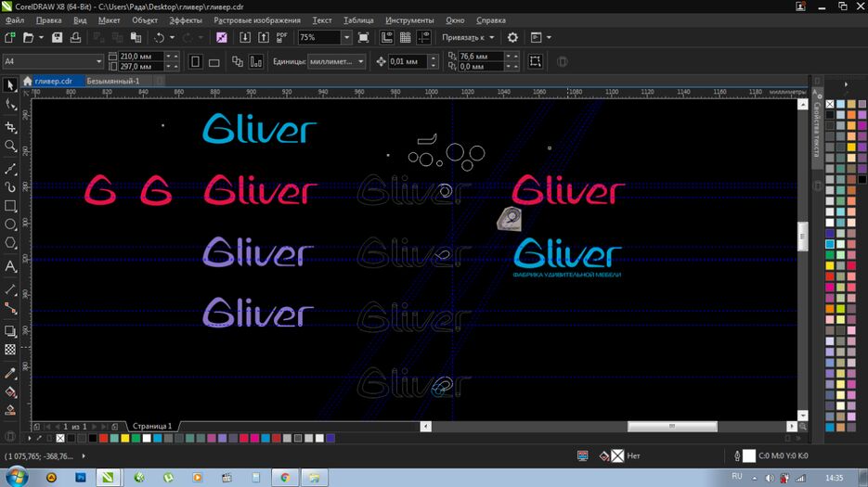
Task: Open the 75% zoom level dropdown
Action: coord(346,38)
